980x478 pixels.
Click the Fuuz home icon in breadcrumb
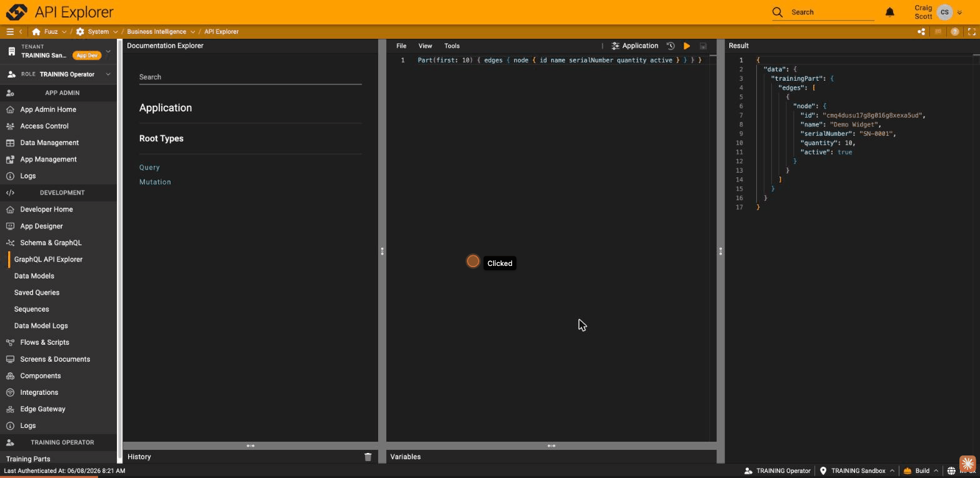[x=36, y=31]
